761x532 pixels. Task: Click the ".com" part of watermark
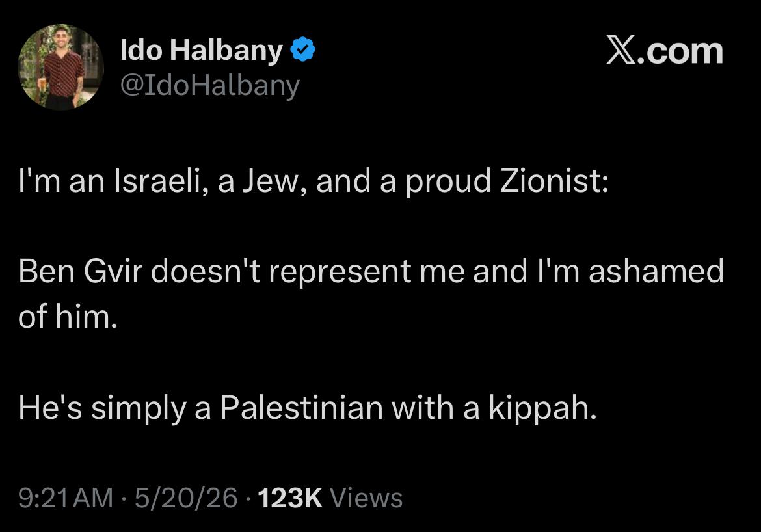click(x=680, y=51)
